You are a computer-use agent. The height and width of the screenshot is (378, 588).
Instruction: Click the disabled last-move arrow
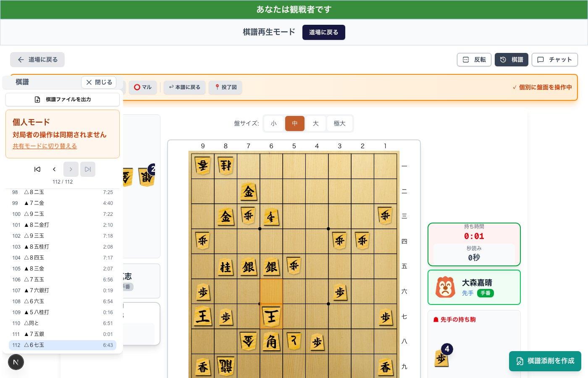[x=88, y=169]
